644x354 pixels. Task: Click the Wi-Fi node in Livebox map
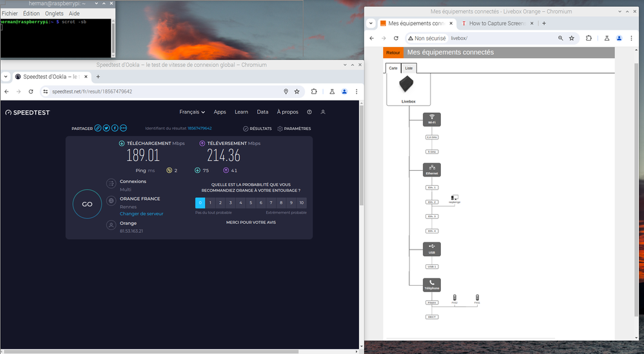[x=431, y=119]
